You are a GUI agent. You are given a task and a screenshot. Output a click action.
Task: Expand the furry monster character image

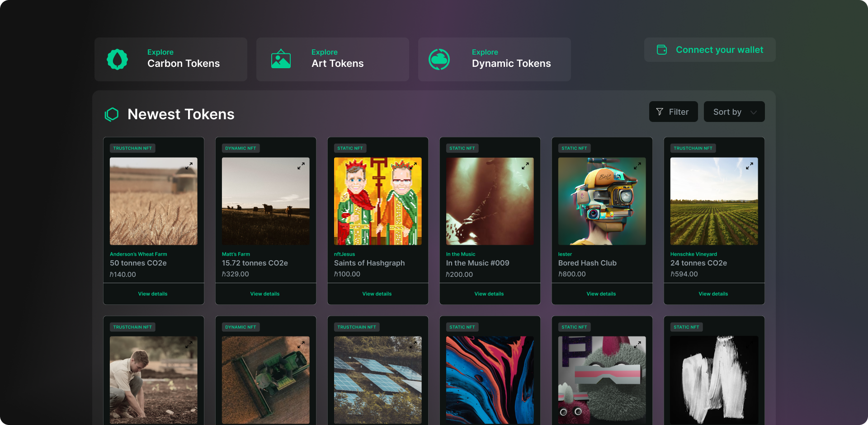coord(637,345)
